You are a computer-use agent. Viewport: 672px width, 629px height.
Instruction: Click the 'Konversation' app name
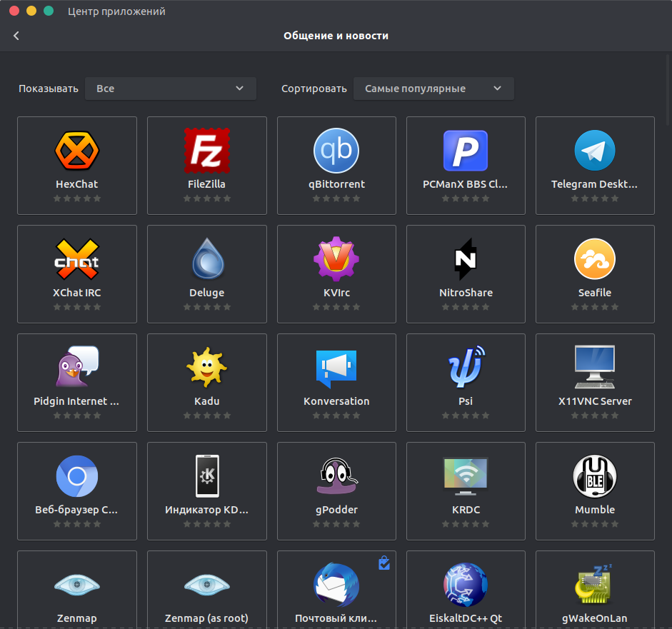point(336,401)
